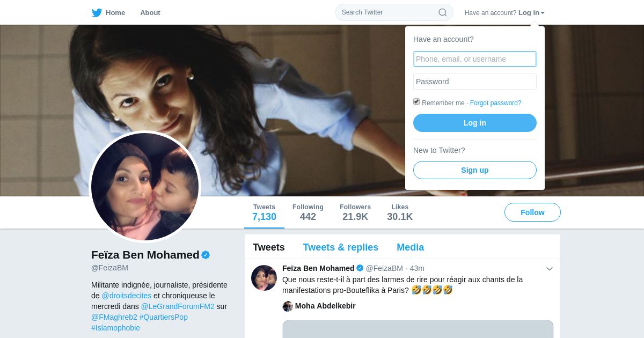The width and height of the screenshot is (644, 338).
Task: Expand the tweet options chevron
Action: pyautogui.click(x=550, y=269)
